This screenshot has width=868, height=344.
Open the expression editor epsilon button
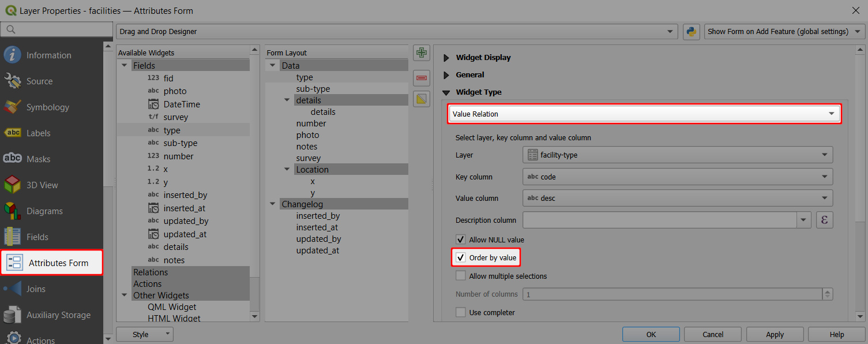825,220
